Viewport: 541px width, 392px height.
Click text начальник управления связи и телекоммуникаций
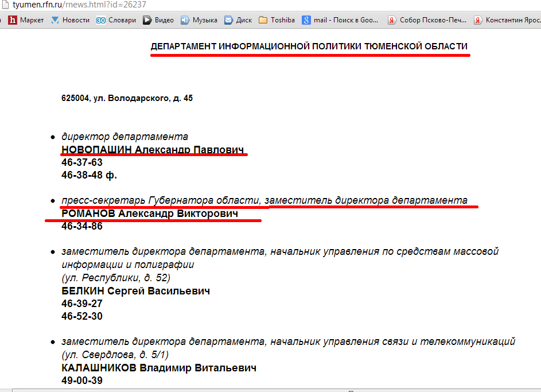(x=392, y=341)
